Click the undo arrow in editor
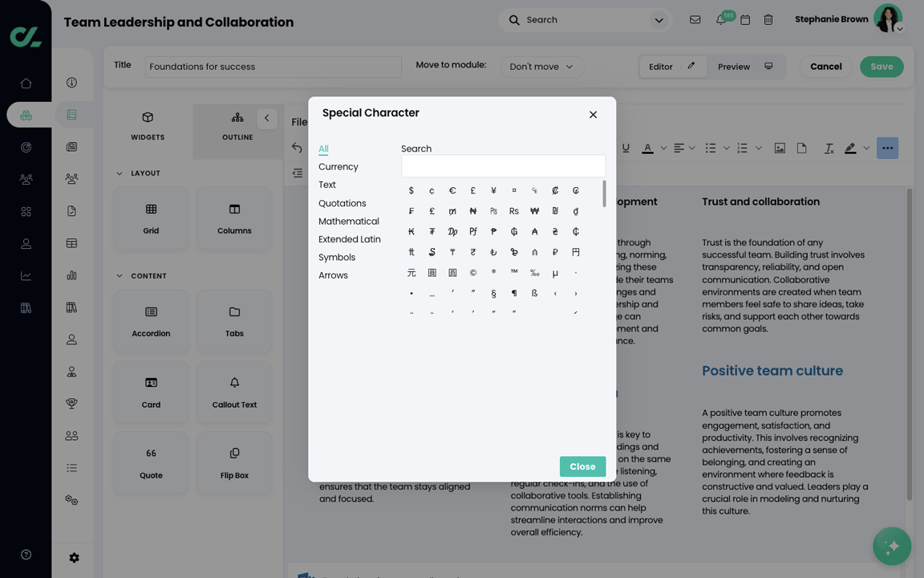Viewport: 924px width, 578px height. (297, 148)
